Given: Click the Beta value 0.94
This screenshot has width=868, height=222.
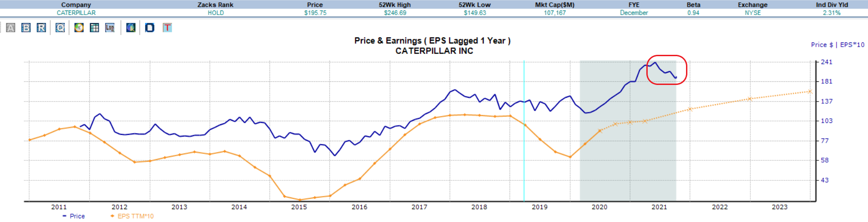Looking at the screenshot, I should (693, 13).
